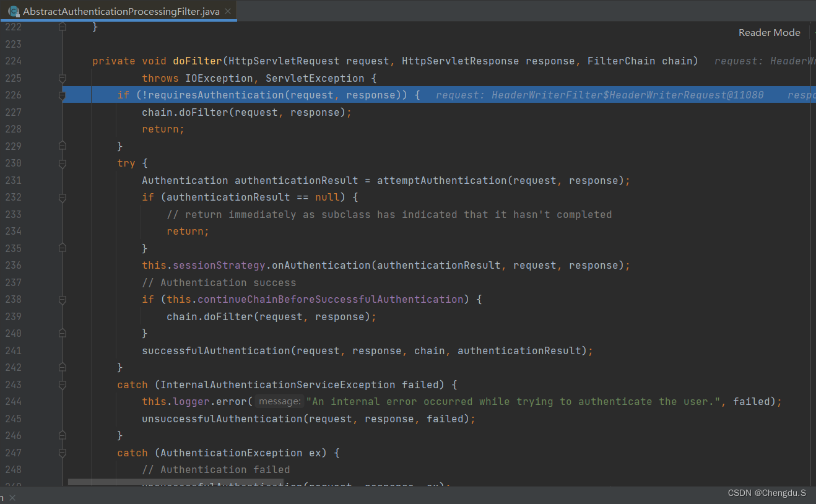Click fold end marker on line 235
The width and height of the screenshot is (816, 504).
click(x=62, y=248)
